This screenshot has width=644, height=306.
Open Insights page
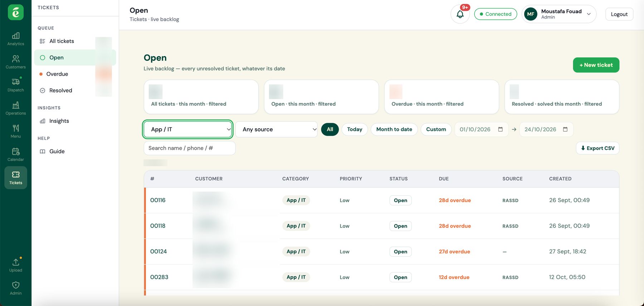[75, 121]
